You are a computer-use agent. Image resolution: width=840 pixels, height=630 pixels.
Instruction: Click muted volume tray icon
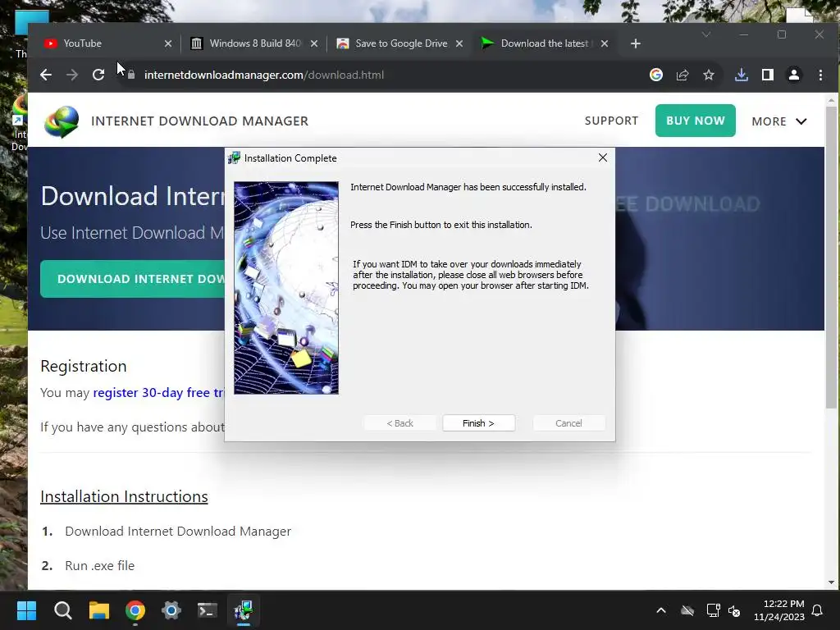tap(734, 610)
